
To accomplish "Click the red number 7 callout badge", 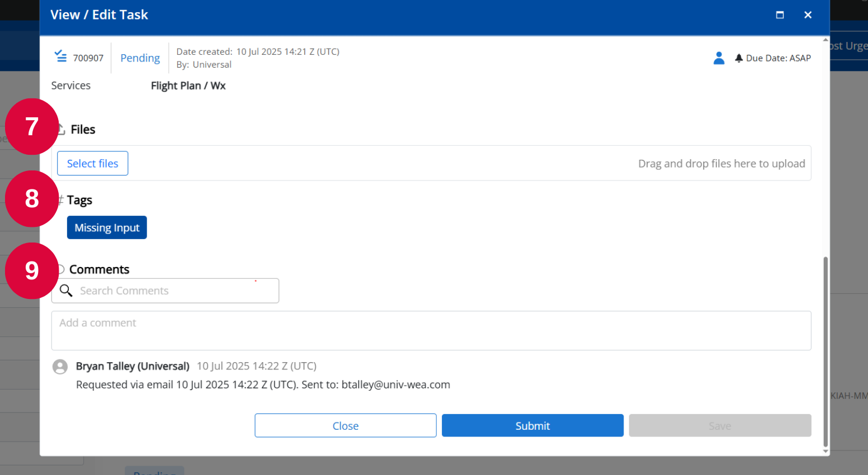I will tap(32, 127).
